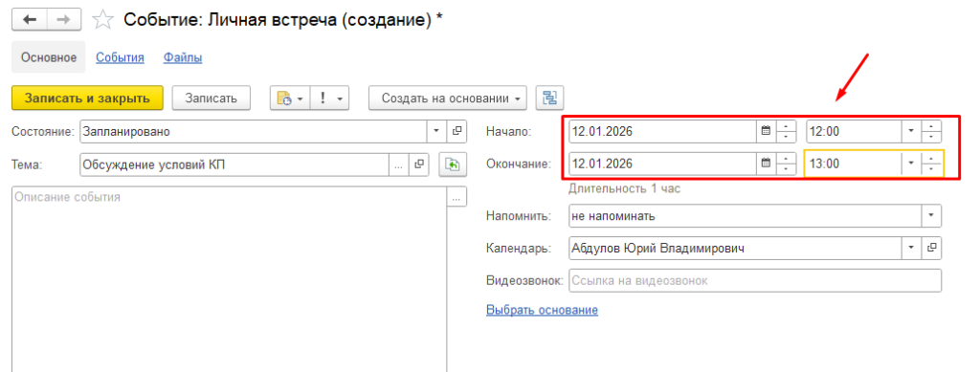Click the Напомнить field не напоминать
Viewport: 980px width, 372px height.
coord(745,216)
